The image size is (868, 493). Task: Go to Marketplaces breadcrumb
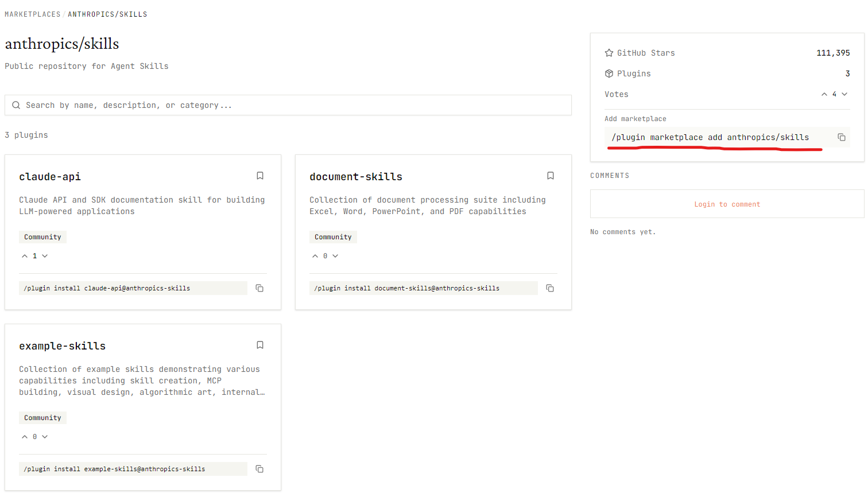pyautogui.click(x=33, y=14)
